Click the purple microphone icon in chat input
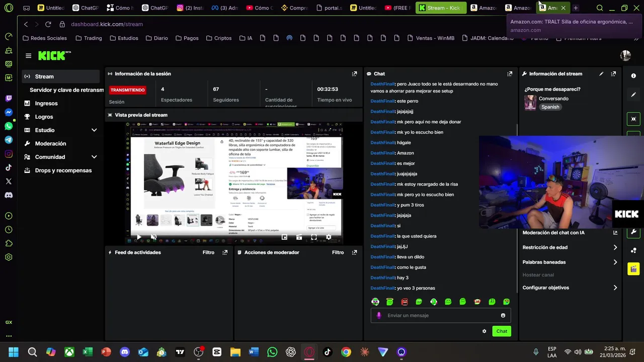The image size is (644, 362). [x=379, y=315]
